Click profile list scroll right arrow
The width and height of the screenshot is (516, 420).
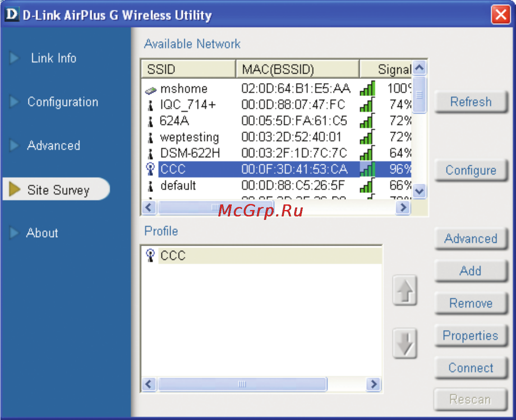point(373,384)
